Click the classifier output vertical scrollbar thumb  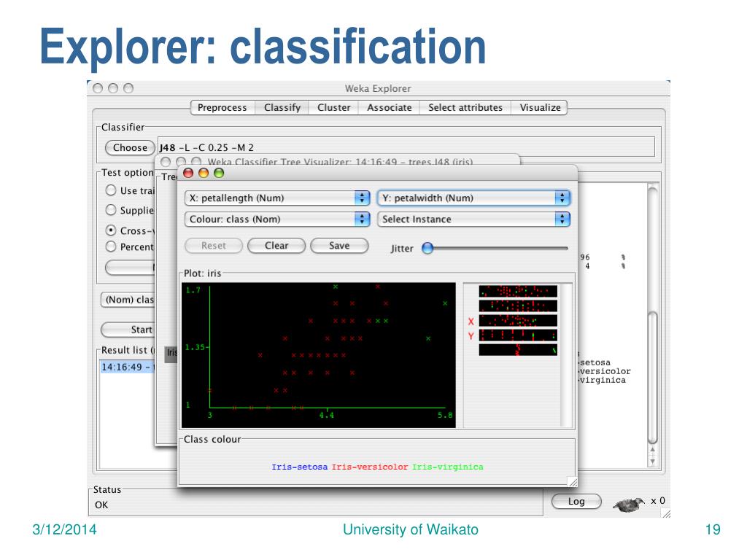pyautogui.click(x=653, y=378)
